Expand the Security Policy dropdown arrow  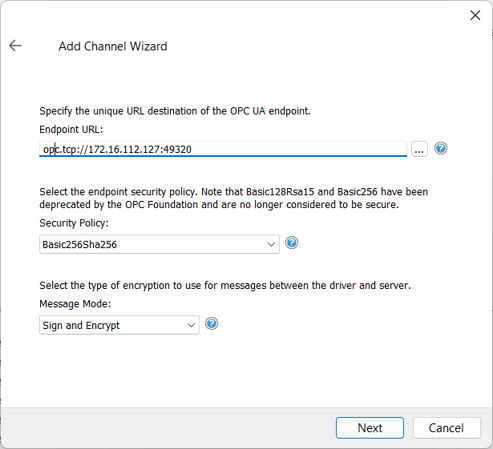271,244
